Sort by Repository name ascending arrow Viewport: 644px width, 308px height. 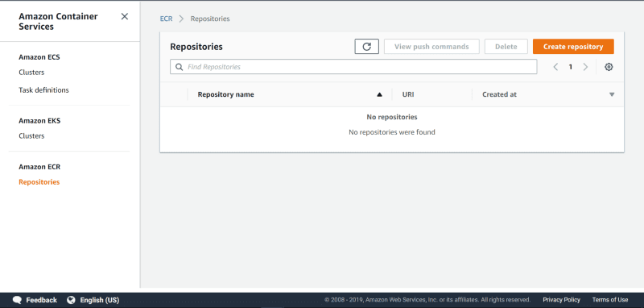[379, 94]
